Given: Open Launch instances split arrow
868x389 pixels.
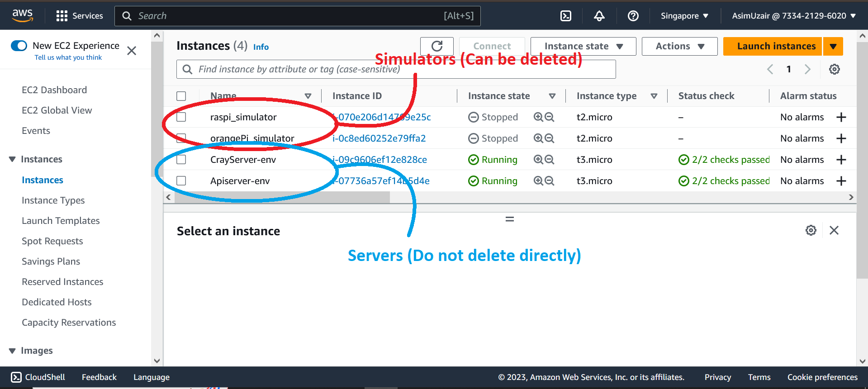Looking at the screenshot, I should [833, 46].
